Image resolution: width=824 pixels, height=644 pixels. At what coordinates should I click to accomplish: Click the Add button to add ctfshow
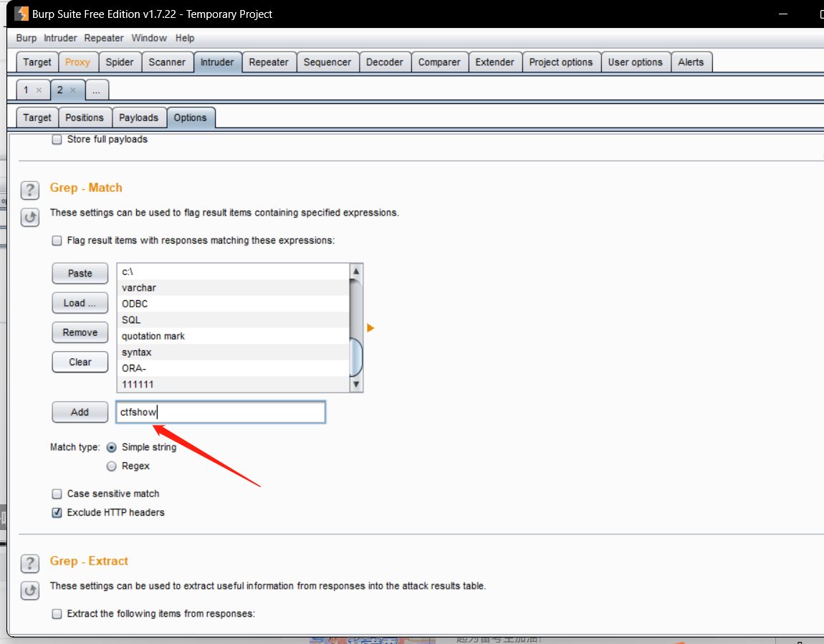click(x=80, y=412)
